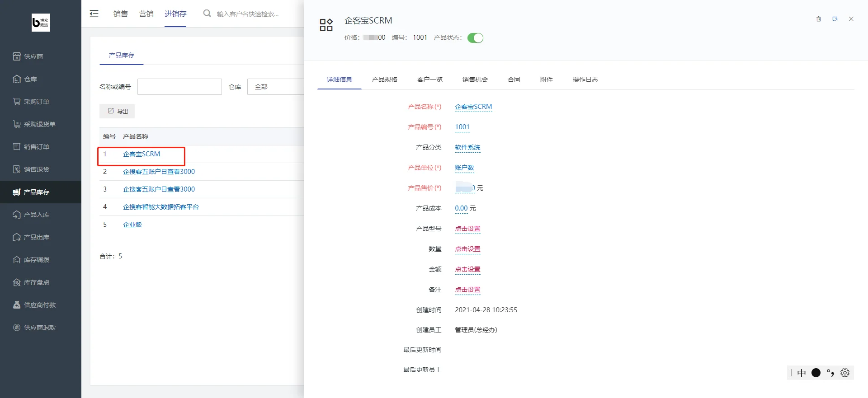This screenshot has width=868, height=398.
Task: Open the 仓库 dropdown showing 全部
Action: [x=275, y=87]
